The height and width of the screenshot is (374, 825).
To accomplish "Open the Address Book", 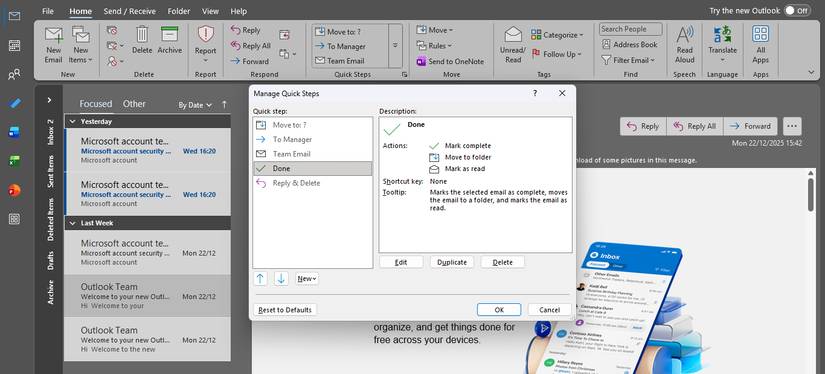I will coord(629,45).
